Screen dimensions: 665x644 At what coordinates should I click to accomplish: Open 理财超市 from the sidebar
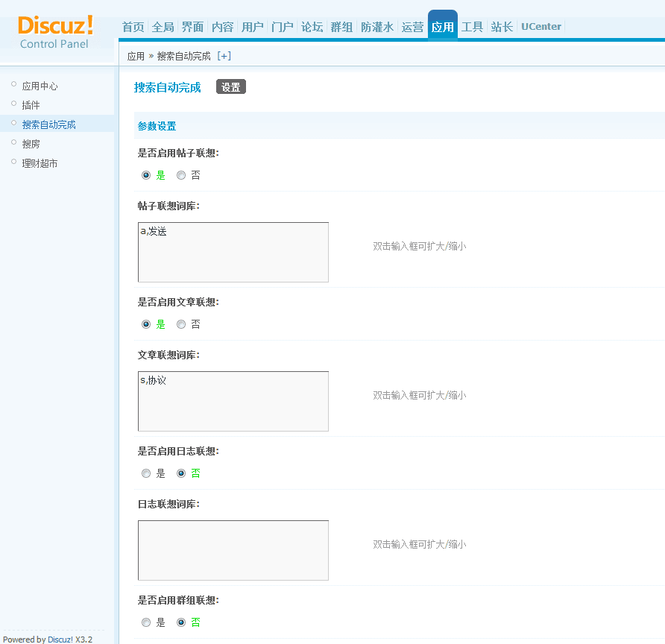point(39,162)
